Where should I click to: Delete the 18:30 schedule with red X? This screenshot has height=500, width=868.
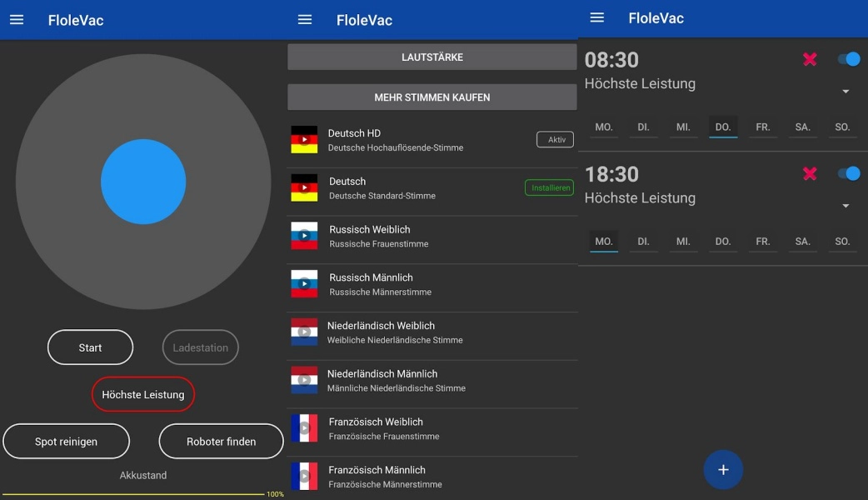[810, 174]
